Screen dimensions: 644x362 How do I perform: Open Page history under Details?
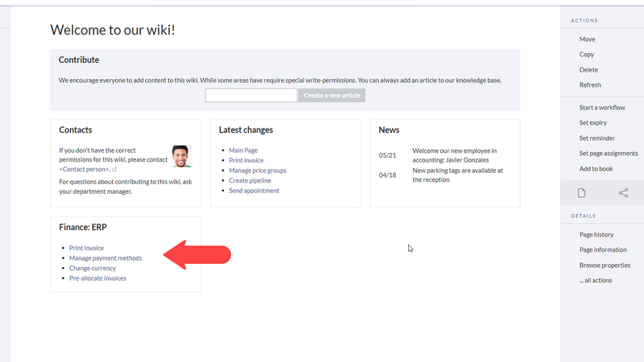[597, 235]
